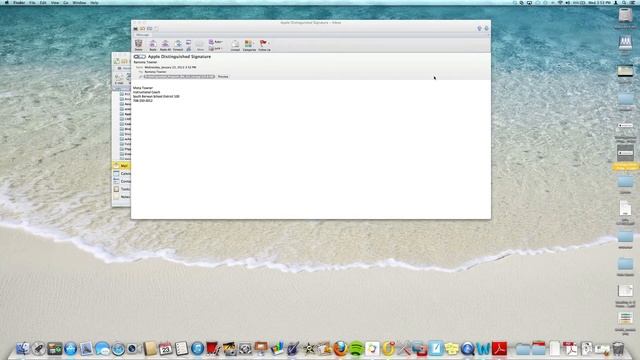The width and height of the screenshot is (640, 360).
Task: Reply to the Apple Distinguished Signature email
Action: tap(153, 45)
